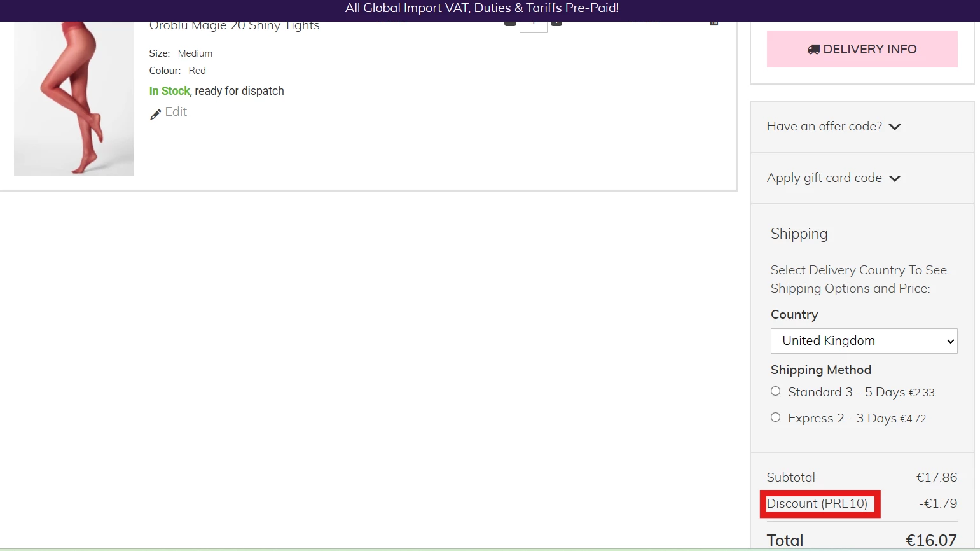Screen dimensions: 980x551
Task: Open the Oroblu Magie 20 Shiny Tights link
Action: tap(234, 26)
